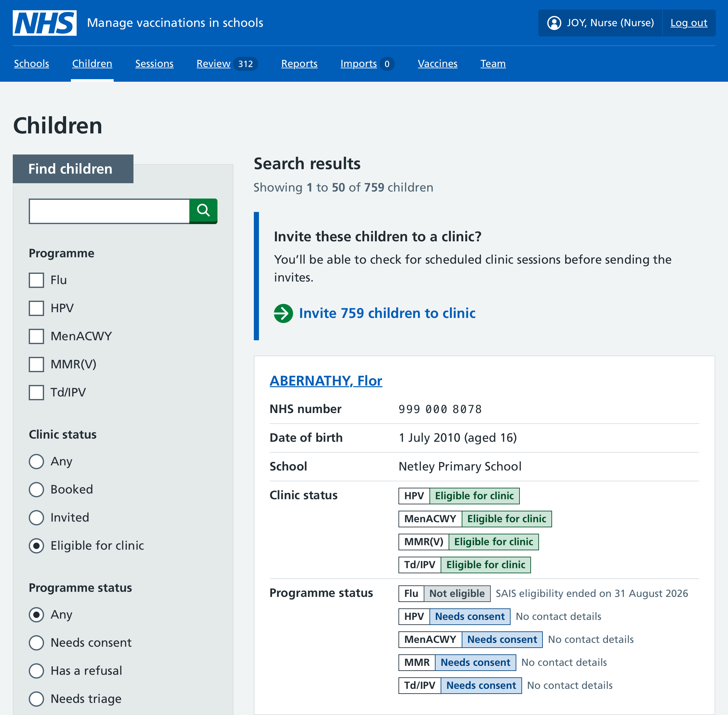Click the green arrow invite icon

(283, 313)
